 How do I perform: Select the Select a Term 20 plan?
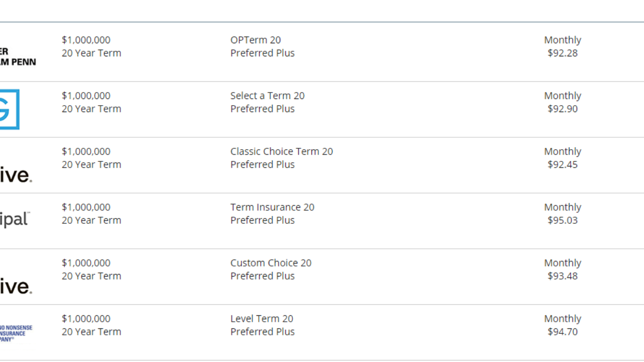(267, 96)
